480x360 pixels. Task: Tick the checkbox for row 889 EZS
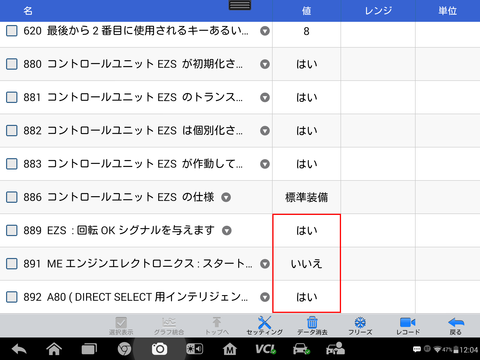pos(12,230)
